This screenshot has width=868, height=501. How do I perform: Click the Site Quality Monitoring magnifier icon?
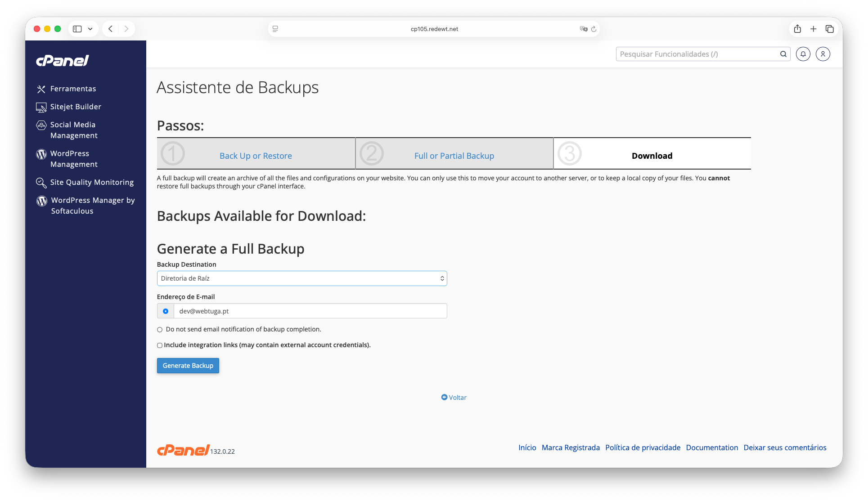(x=41, y=183)
